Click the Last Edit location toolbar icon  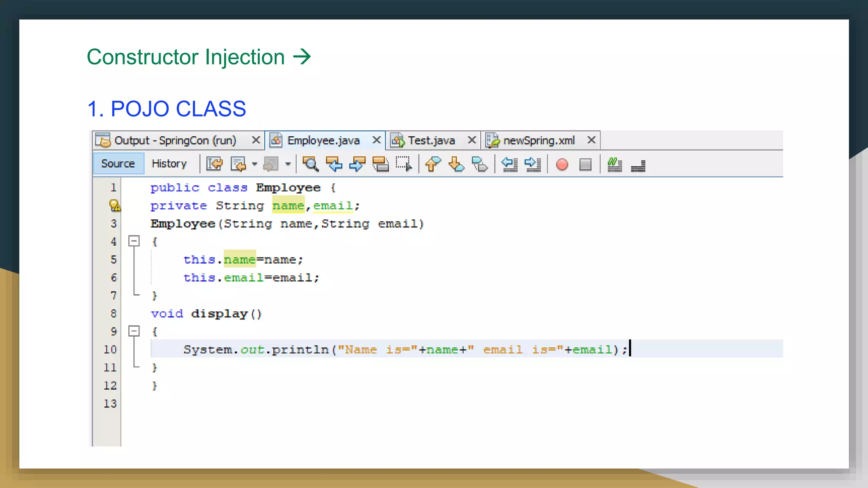(x=214, y=164)
